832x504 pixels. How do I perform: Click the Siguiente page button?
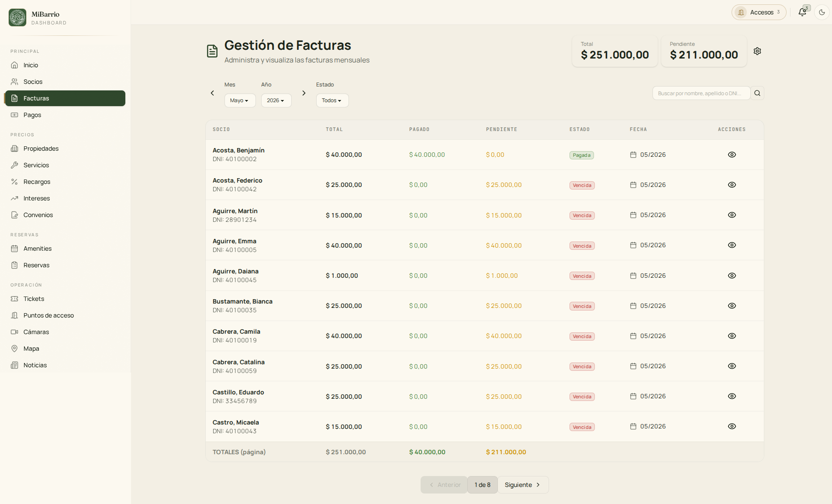[523, 485]
